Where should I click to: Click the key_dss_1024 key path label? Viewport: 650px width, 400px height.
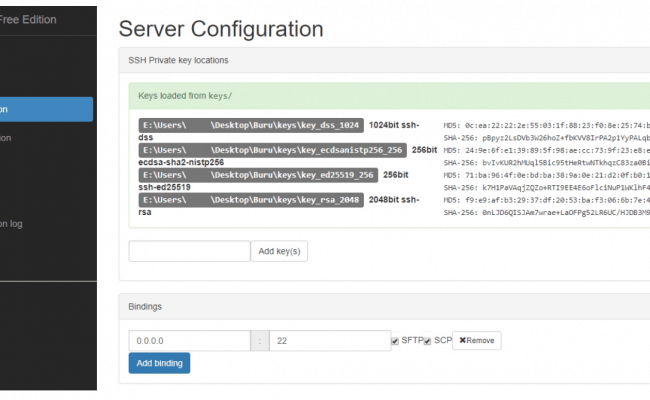(x=251, y=125)
